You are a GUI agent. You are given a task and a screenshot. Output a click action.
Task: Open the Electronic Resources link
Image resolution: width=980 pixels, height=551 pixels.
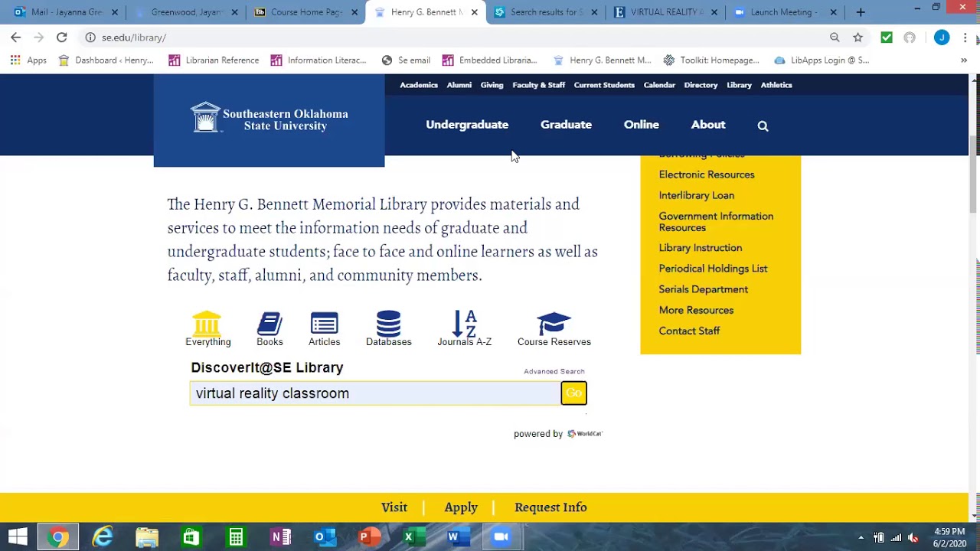click(707, 174)
